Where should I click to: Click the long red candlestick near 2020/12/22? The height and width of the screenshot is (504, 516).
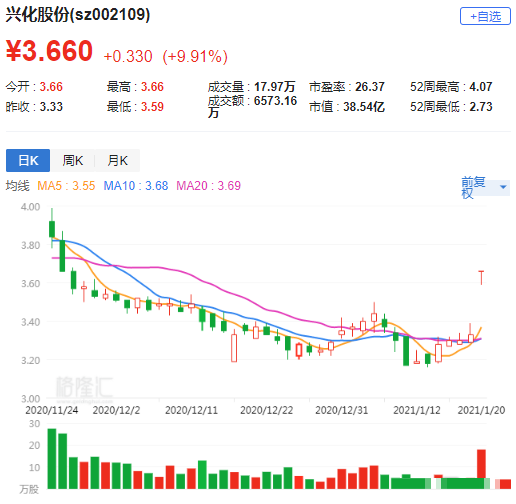tap(234, 346)
